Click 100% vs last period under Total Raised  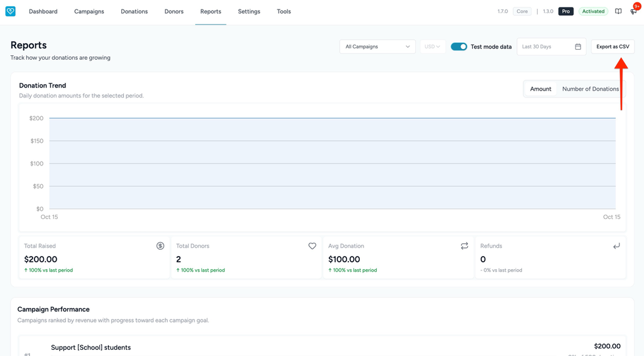pos(48,270)
